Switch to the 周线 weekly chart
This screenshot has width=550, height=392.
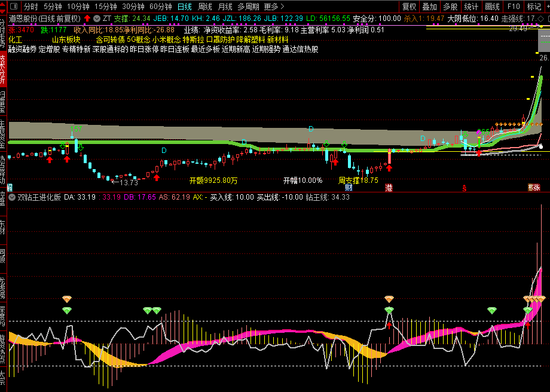(x=205, y=7)
